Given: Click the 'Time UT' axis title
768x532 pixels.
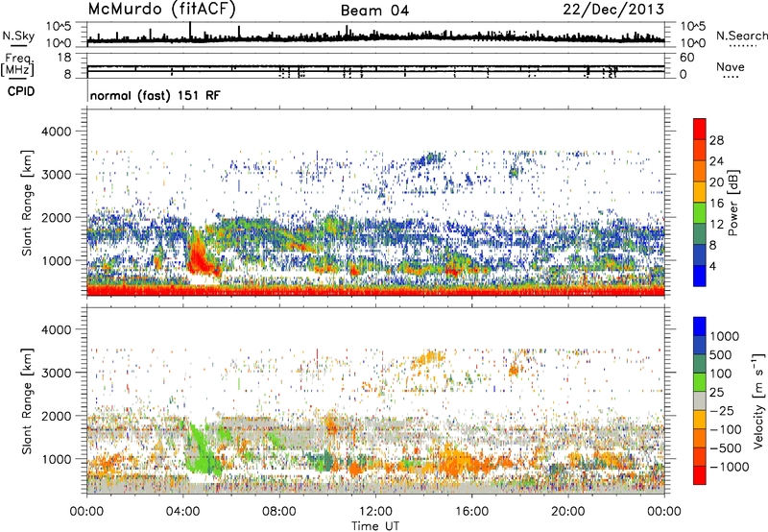Looking at the screenshot, I should point(375,526).
